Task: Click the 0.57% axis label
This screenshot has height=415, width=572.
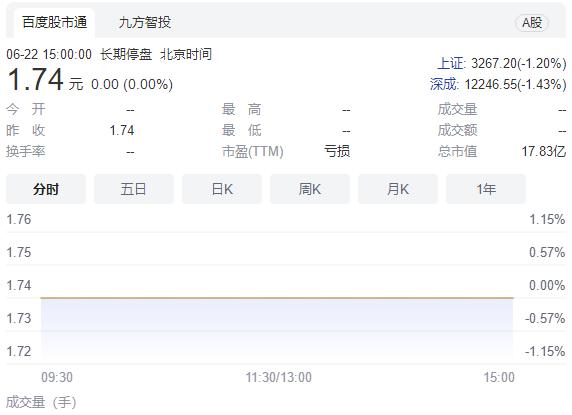Action: coord(547,252)
